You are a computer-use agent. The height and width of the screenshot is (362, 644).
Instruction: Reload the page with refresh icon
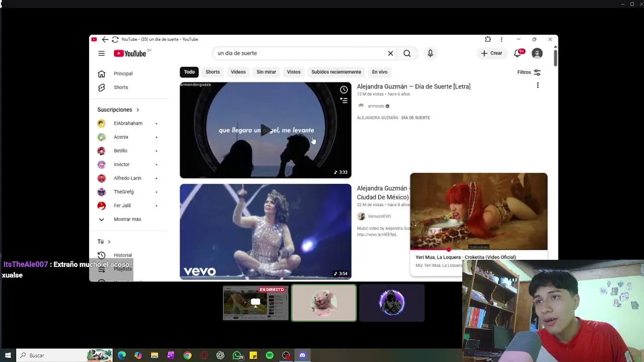pyautogui.click(x=115, y=39)
